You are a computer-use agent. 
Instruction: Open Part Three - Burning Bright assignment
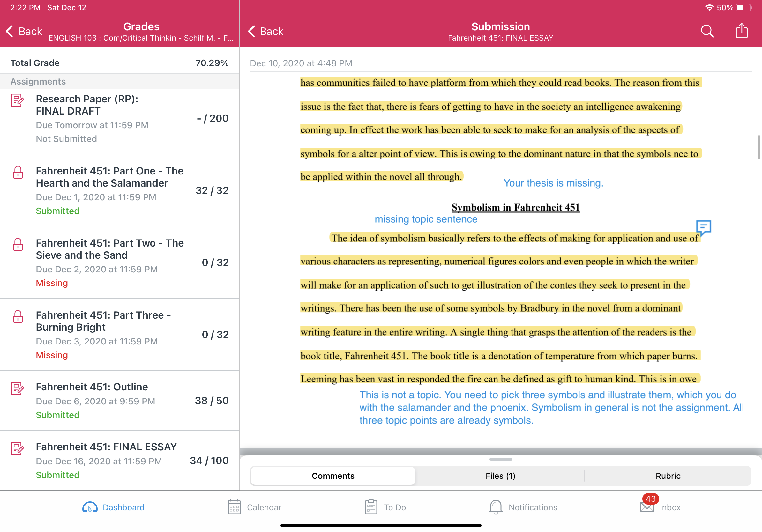tap(119, 334)
